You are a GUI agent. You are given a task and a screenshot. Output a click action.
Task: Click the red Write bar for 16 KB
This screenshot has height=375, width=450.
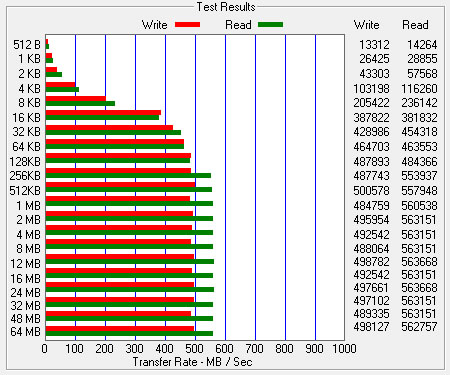tap(103, 113)
